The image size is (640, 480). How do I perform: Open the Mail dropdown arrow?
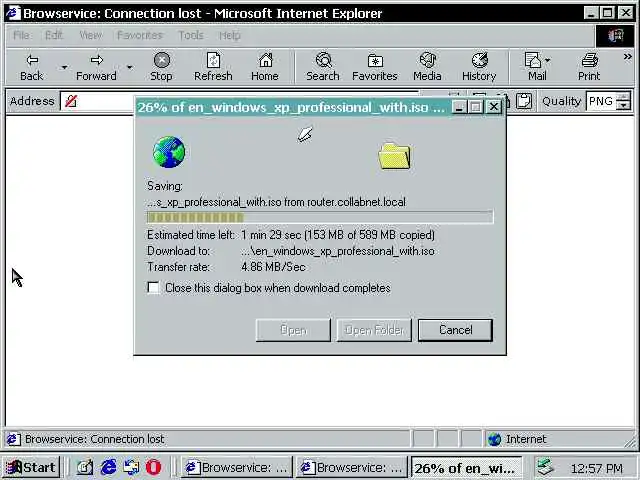coord(548,60)
